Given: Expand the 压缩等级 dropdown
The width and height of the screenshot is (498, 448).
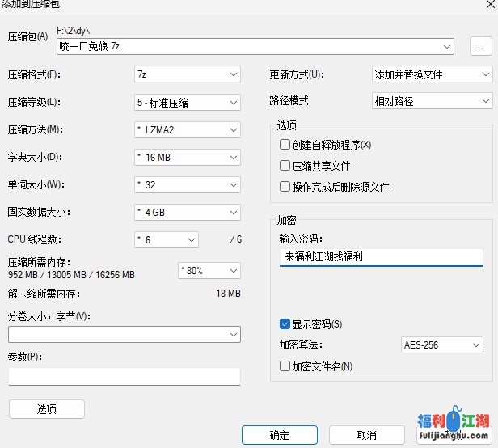Looking at the screenshot, I should point(187,103).
